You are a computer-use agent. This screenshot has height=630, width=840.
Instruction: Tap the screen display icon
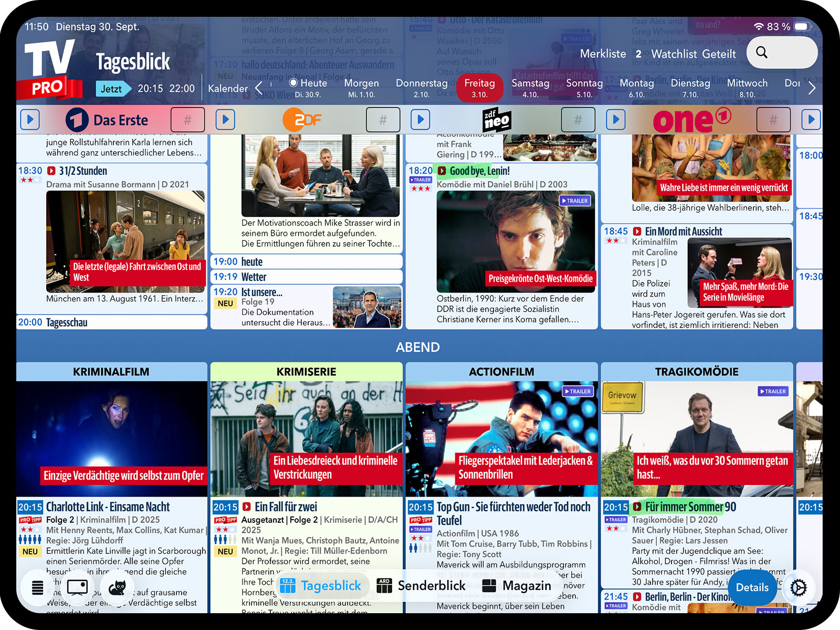(77, 587)
